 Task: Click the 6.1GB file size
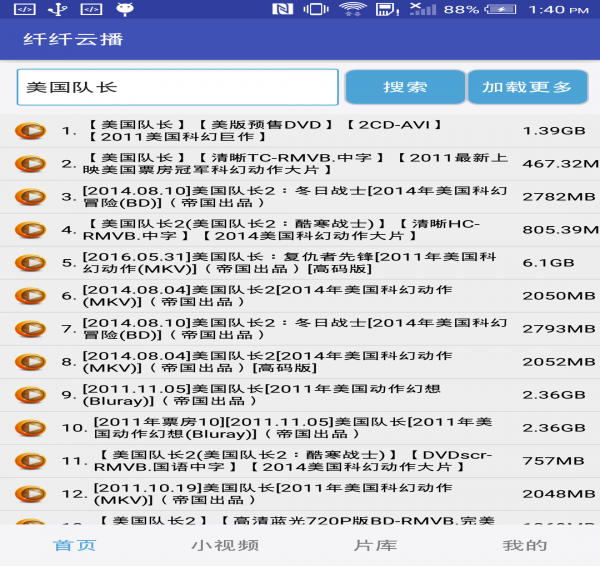coord(548,263)
